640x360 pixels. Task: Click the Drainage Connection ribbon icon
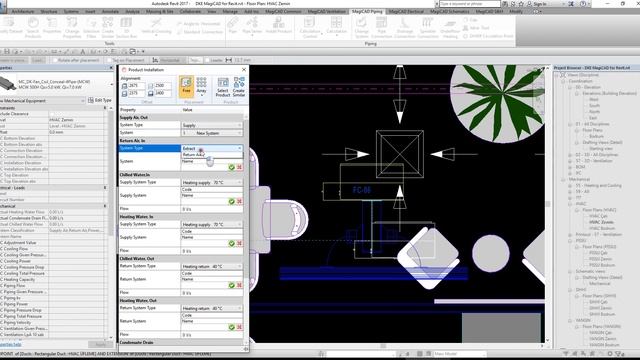[x=404, y=27]
